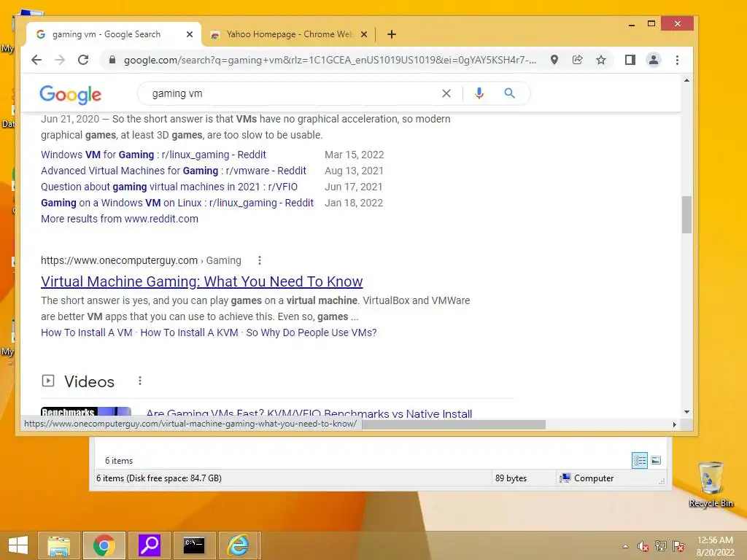
Task: Click the 89 bytes status bar entry
Action: (511, 478)
